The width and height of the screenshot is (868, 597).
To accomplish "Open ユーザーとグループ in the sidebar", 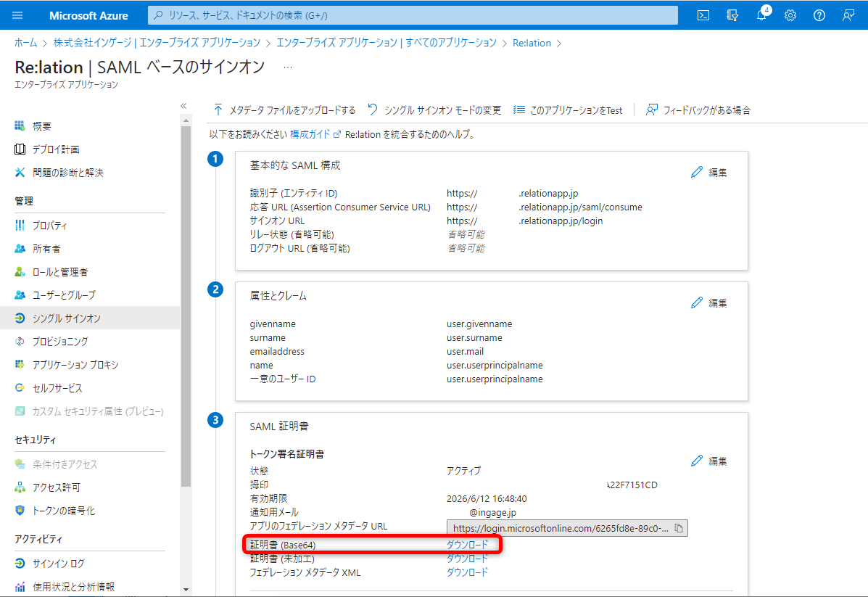I will tap(64, 295).
